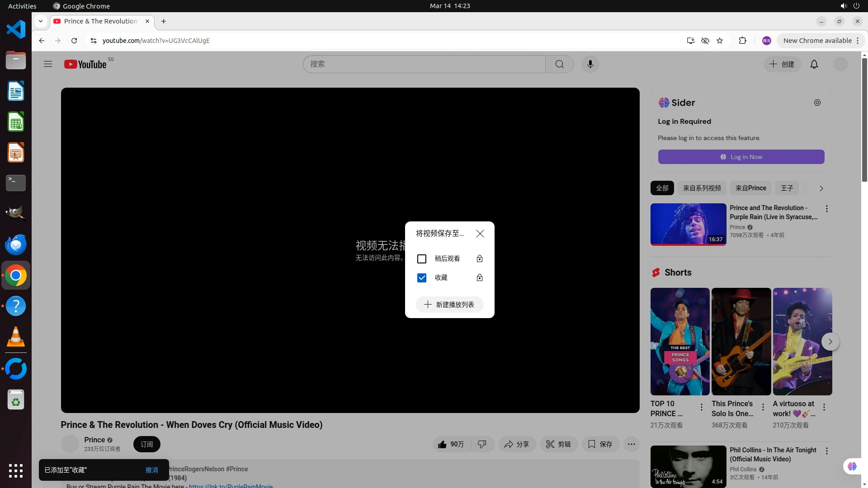This screenshot has width=868, height=488.
Task: Bookmark this page with star icon
Action: click(x=720, y=41)
